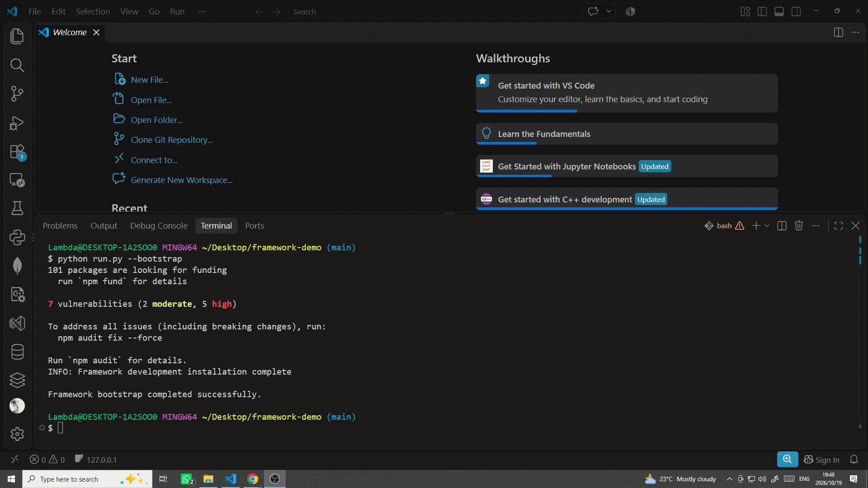Viewport: 868px width, 488px height.
Task: Toggle the primary side bar layout button
Action: [x=762, y=12]
